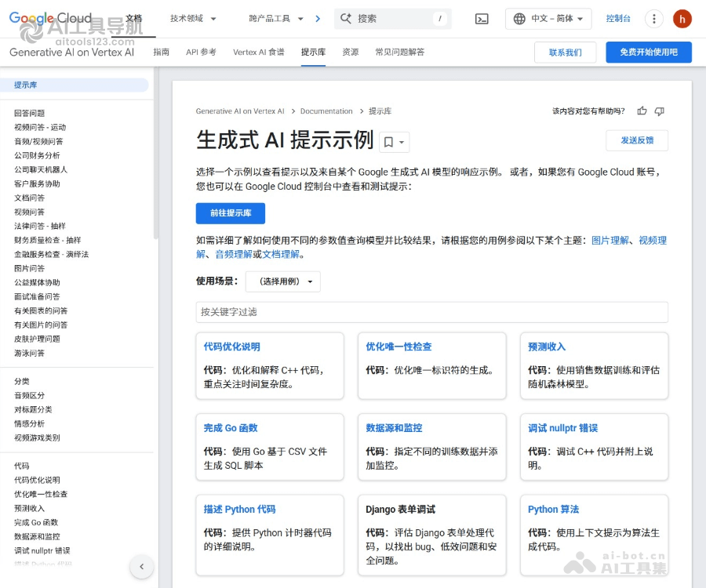Open the Vertex AI 食谱 tab
The image size is (706, 588).
258,53
